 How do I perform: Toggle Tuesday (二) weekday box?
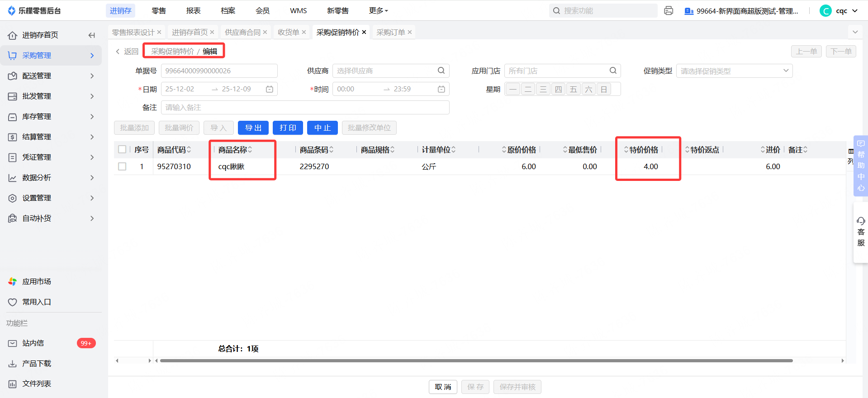click(528, 89)
